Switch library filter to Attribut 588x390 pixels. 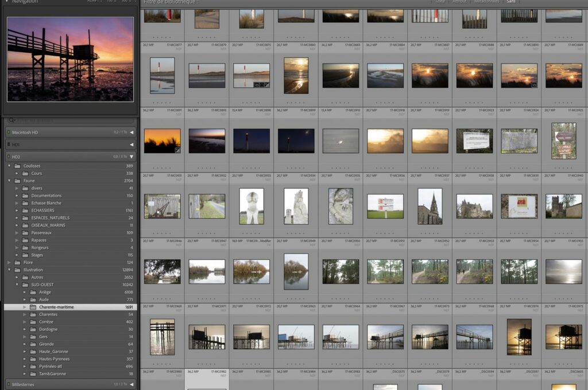click(460, 2)
